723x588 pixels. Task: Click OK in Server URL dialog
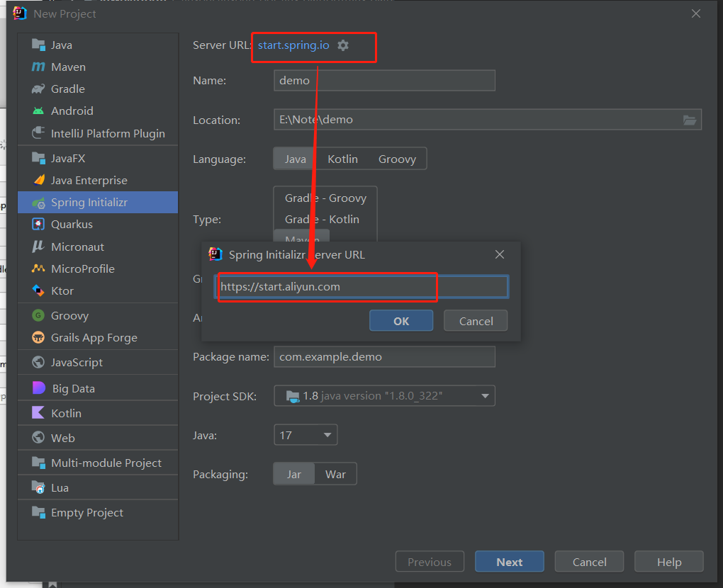coord(401,321)
